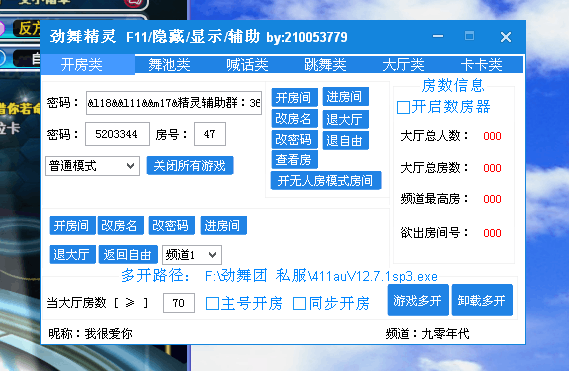Expand the 普通模式 dropdown
Image resolution: width=569 pixels, height=371 pixels.
tap(93, 166)
